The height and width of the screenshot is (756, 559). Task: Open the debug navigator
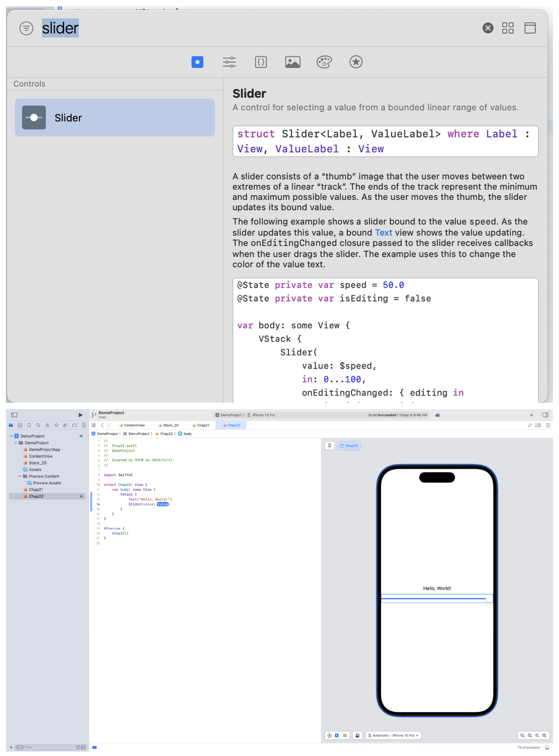coord(65,425)
